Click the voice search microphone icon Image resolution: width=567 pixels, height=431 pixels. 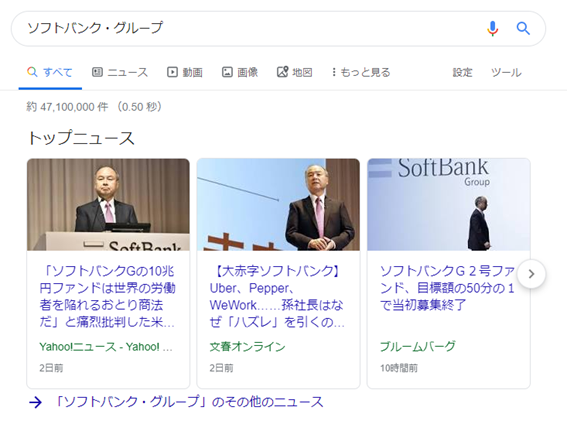tap(493, 28)
